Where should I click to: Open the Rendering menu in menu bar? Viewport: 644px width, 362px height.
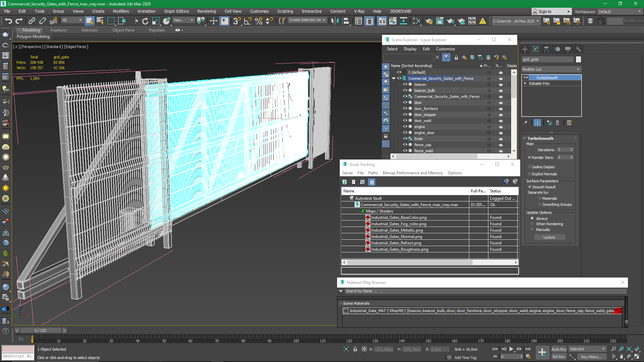pos(207,11)
